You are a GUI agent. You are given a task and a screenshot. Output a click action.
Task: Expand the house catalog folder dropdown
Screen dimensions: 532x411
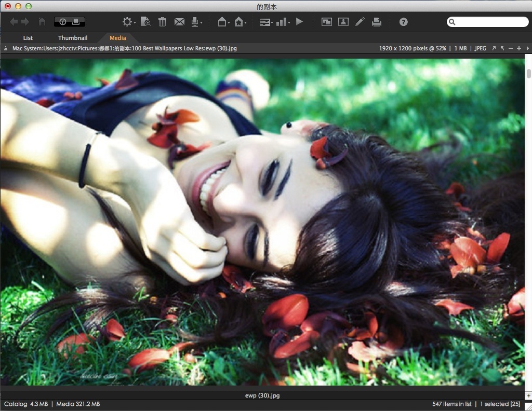(x=224, y=22)
